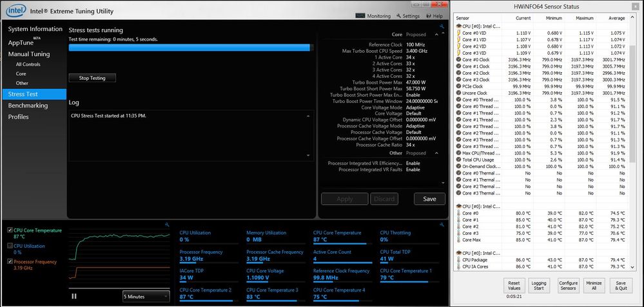Open the 5 Minutes time range dropdown
644x307 pixels.
(x=146, y=297)
